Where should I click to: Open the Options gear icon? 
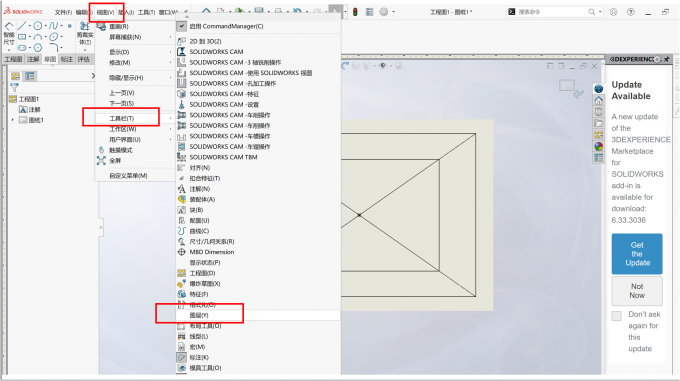384,12
